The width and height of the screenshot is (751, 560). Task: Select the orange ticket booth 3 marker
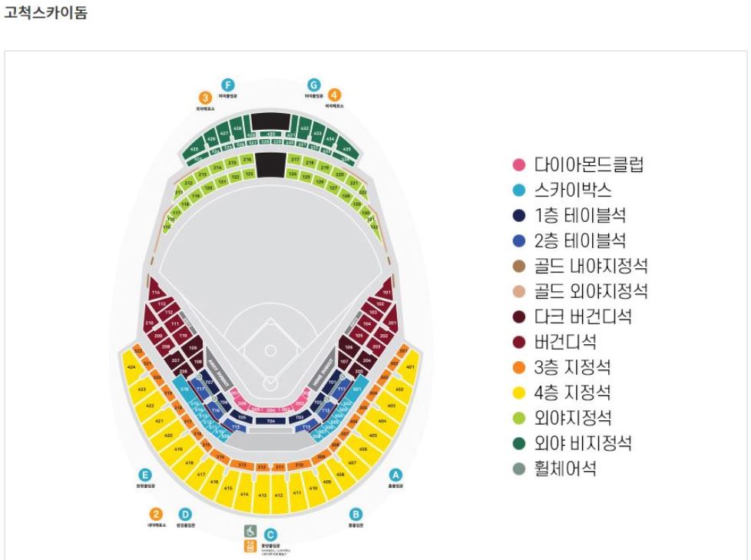(x=206, y=98)
